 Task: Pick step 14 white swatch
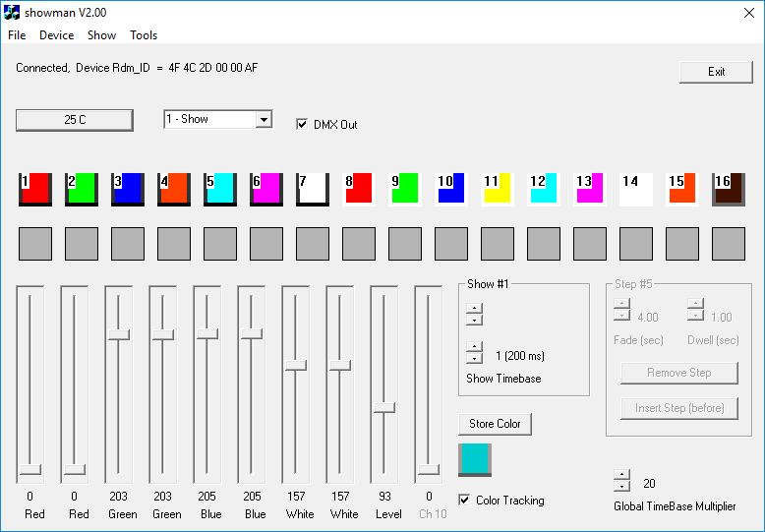pos(636,189)
